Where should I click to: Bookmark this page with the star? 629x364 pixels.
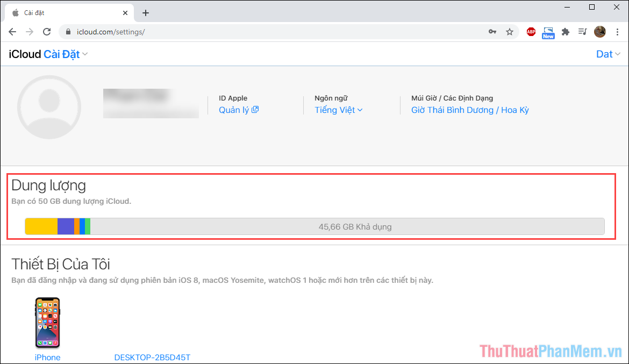(510, 32)
